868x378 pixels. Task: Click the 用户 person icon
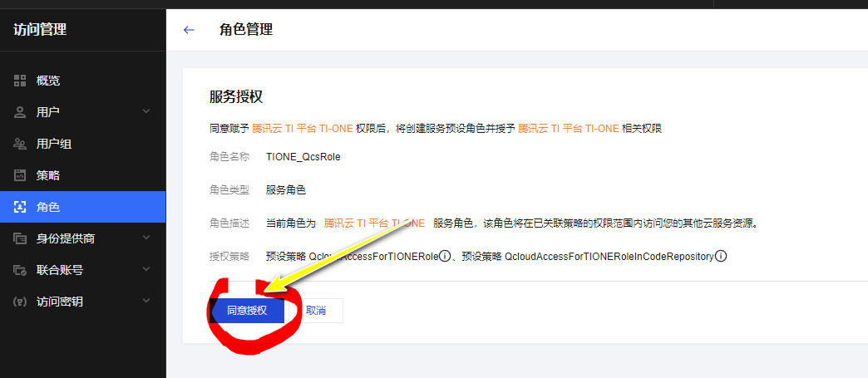(x=20, y=112)
